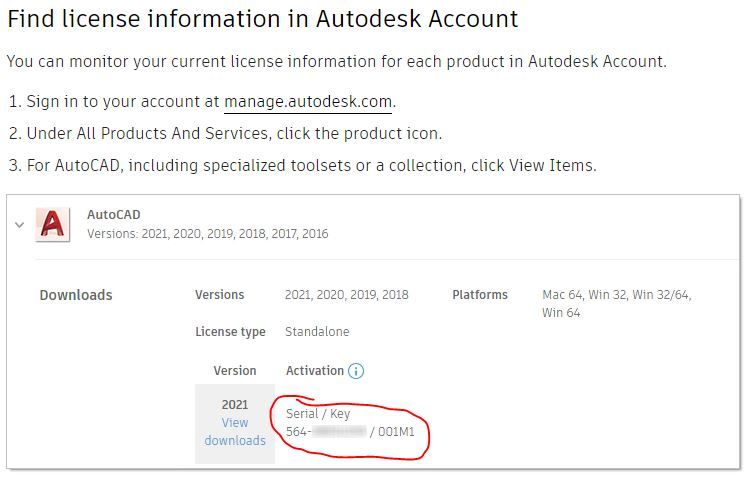This screenshot has height=478, width=753.
Task: Select the 2021 version cell
Action: [x=235, y=404]
